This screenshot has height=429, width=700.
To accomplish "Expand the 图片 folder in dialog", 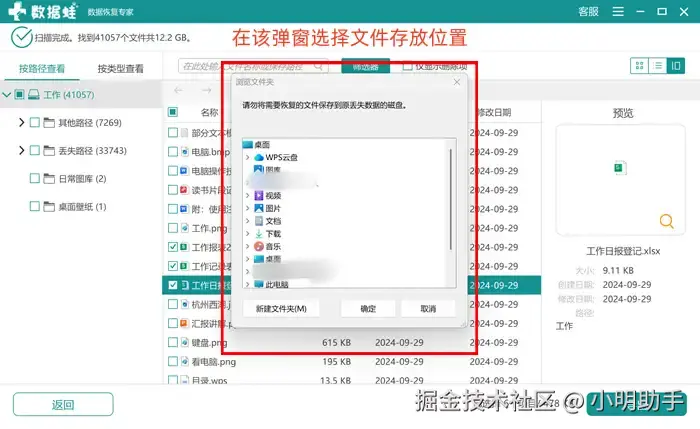I will coord(247,208).
